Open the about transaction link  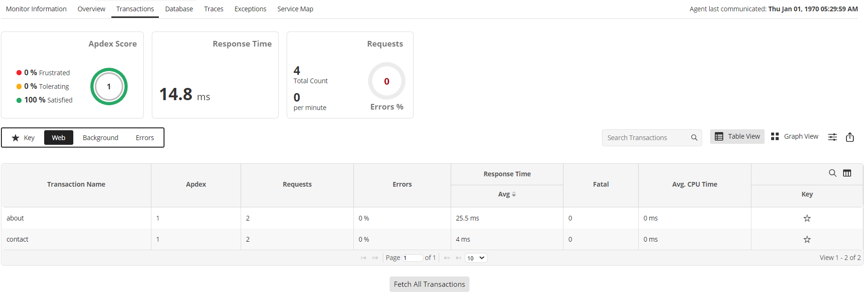click(x=15, y=218)
